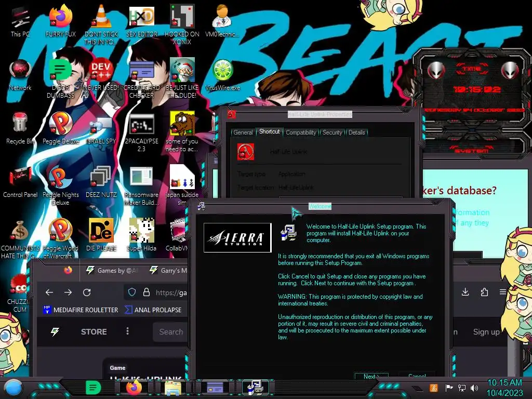Reload the page in Firefox

[x=87, y=292]
